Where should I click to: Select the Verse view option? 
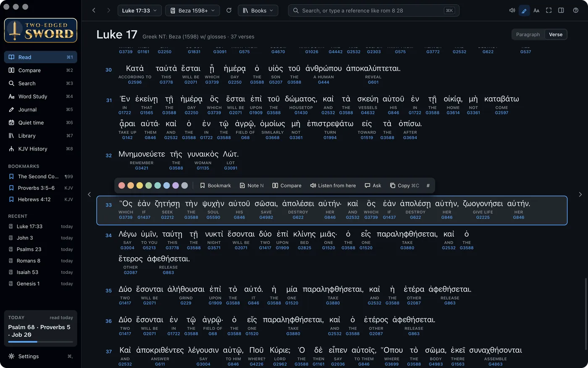pyautogui.click(x=556, y=34)
